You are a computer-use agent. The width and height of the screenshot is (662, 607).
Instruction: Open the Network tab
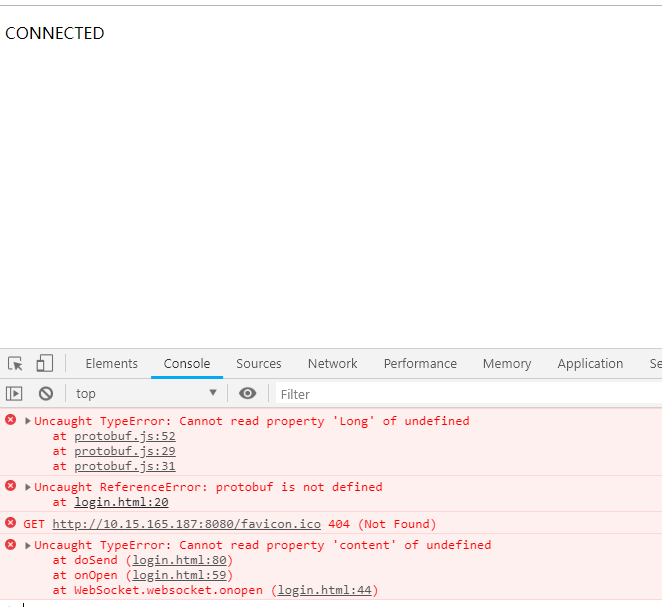pos(332,364)
